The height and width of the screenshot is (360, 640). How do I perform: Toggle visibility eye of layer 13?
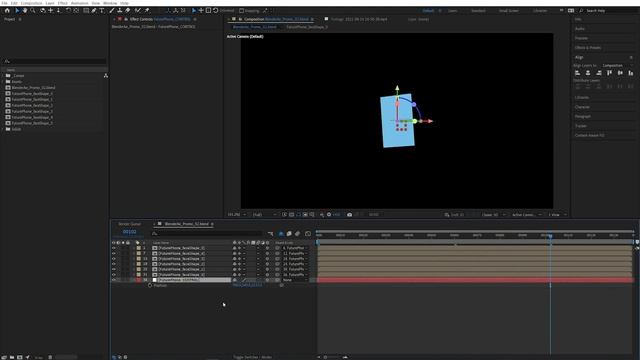pos(114,259)
